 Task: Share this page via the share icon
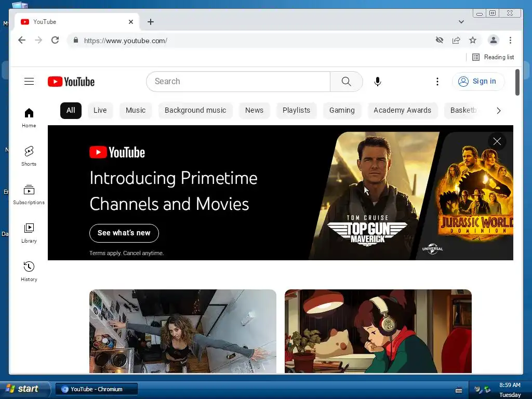[456, 41]
